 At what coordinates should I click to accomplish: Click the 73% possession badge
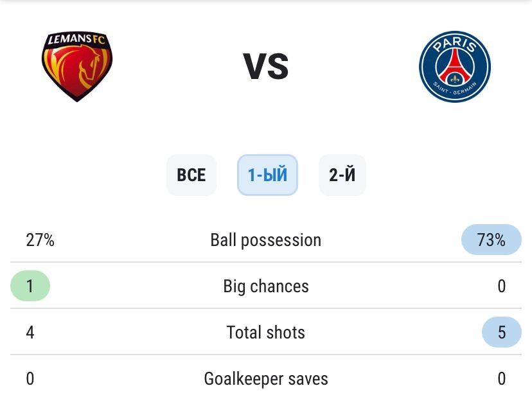click(x=492, y=240)
